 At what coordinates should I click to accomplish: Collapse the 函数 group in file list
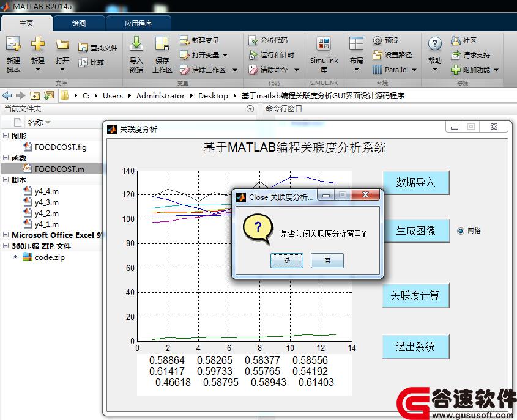click(x=6, y=158)
